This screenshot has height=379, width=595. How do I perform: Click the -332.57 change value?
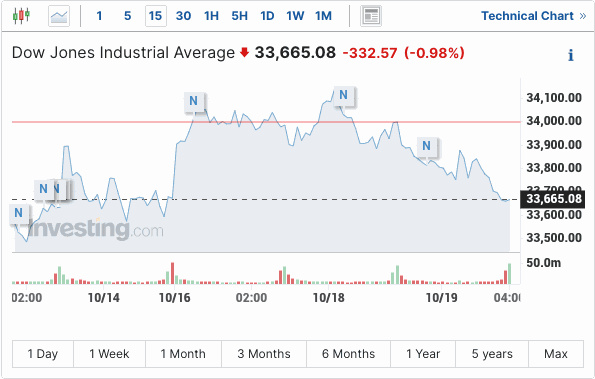(370, 53)
